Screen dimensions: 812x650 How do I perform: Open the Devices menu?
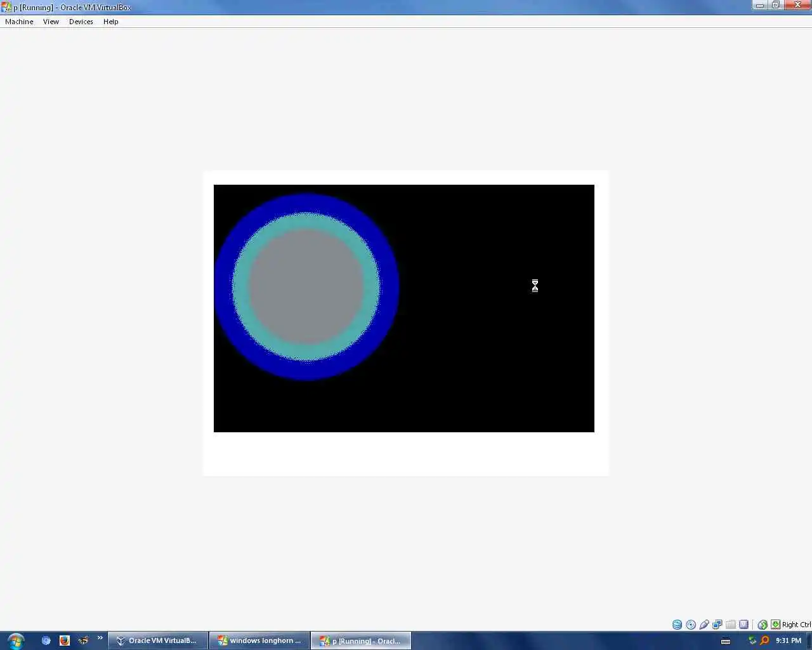pos(81,22)
